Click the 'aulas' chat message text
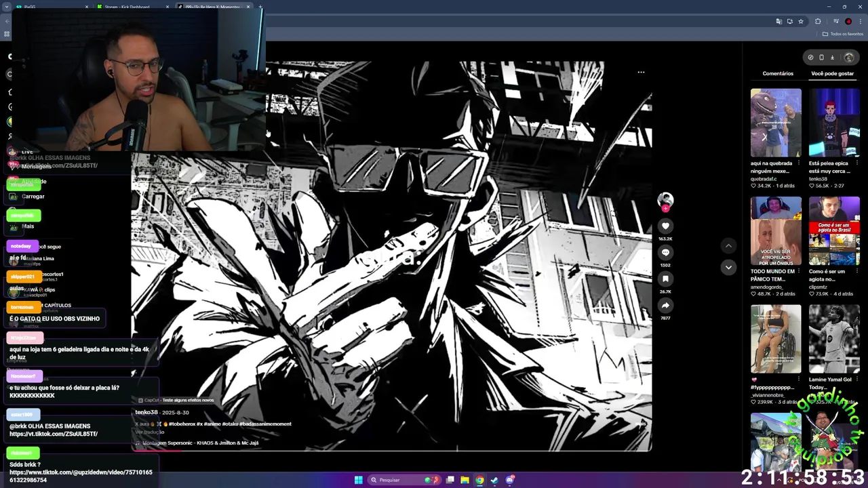The width and height of the screenshot is (868, 488). [x=17, y=288]
